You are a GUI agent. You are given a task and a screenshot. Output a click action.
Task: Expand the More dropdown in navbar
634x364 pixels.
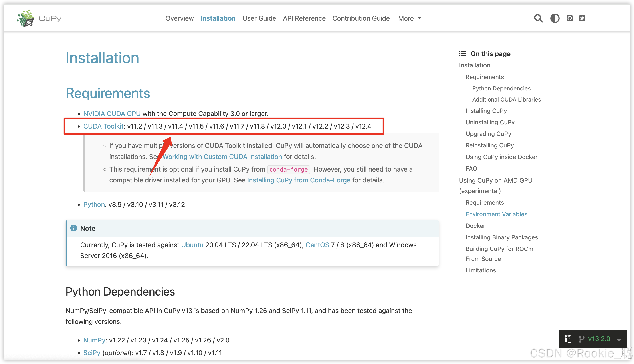tap(410, 18)
